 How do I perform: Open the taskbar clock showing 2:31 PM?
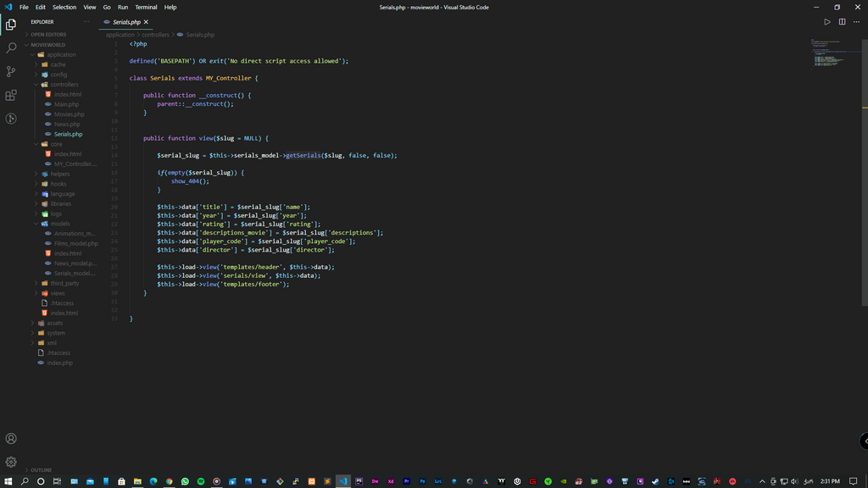coord(830,481)
